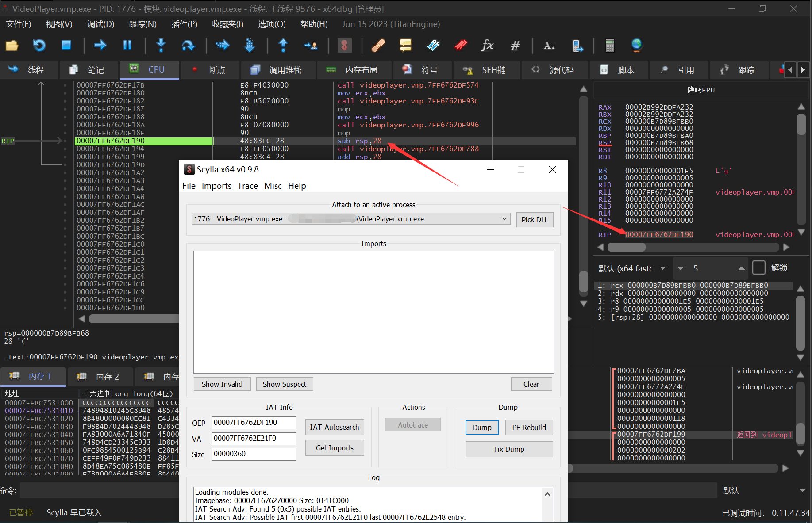Open the calling convention dropdown
This screenshot has width=812, height=523.
point(662,268)
